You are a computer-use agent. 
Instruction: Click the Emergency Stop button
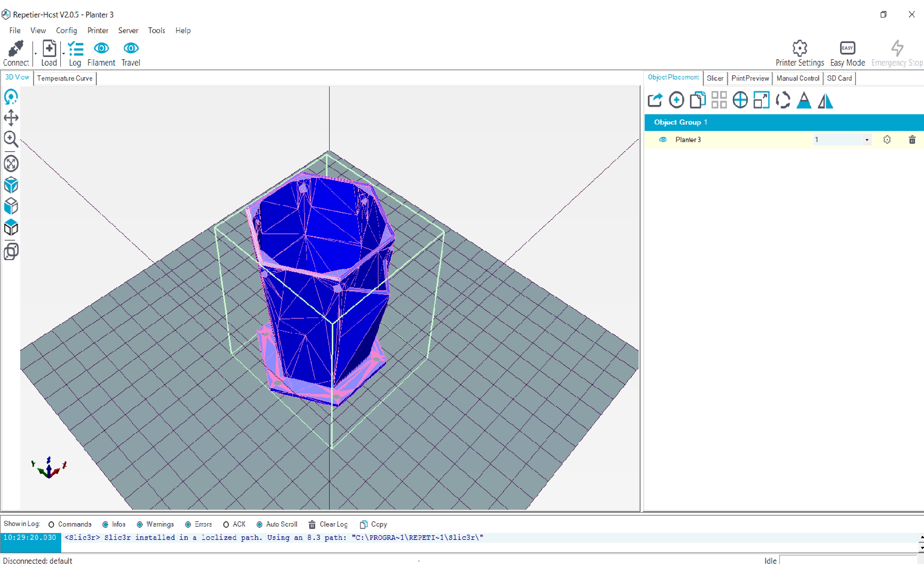click(x=897, y=53)
